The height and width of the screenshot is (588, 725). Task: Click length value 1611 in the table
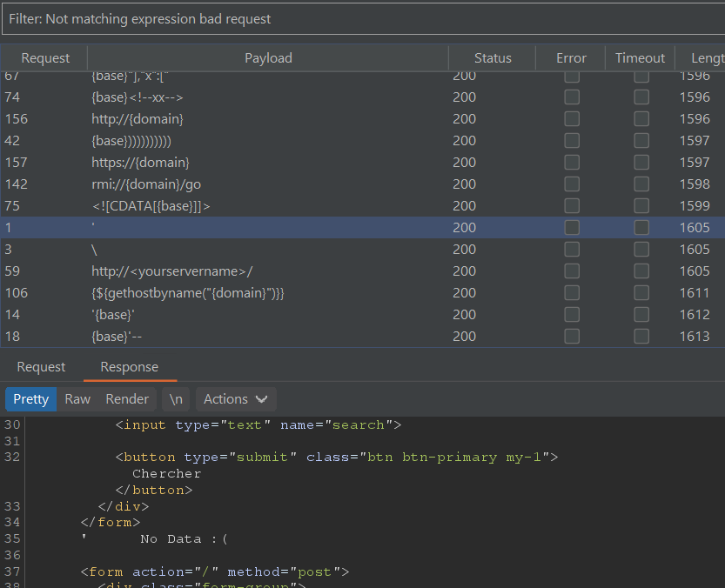695,292
